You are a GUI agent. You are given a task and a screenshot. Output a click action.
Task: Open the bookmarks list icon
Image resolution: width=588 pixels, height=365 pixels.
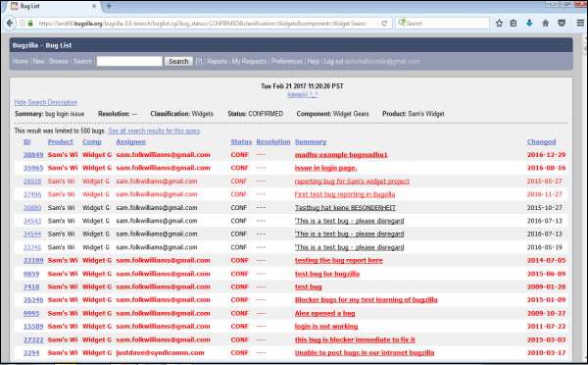[514, 24]
